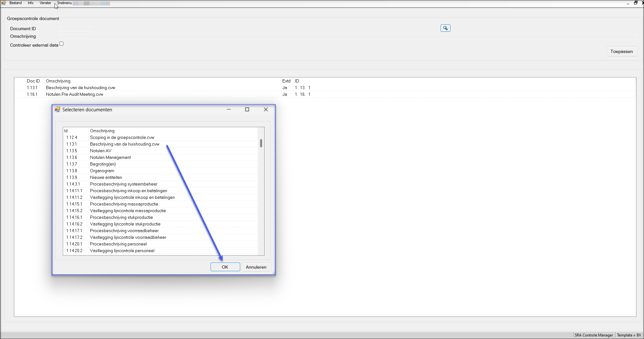Click the magnifier search icon button

[445, 28]
